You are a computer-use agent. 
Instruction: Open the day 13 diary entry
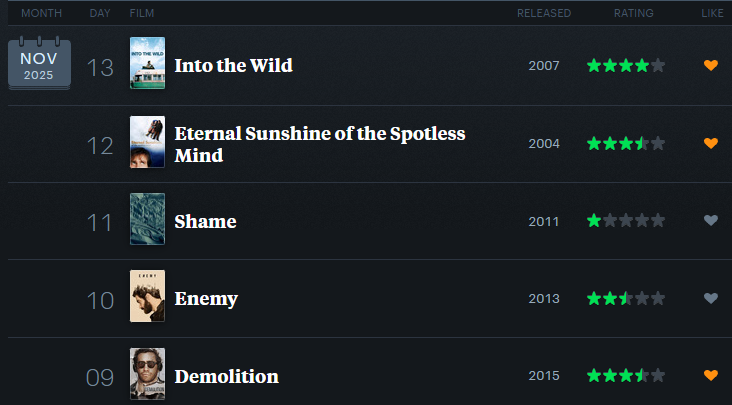tap(100, 67)
